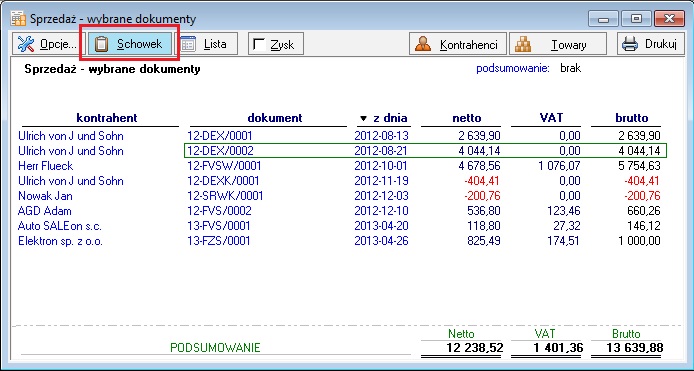
Task: Select document 13-FVS/0001
Action: (x=219, y=226)
